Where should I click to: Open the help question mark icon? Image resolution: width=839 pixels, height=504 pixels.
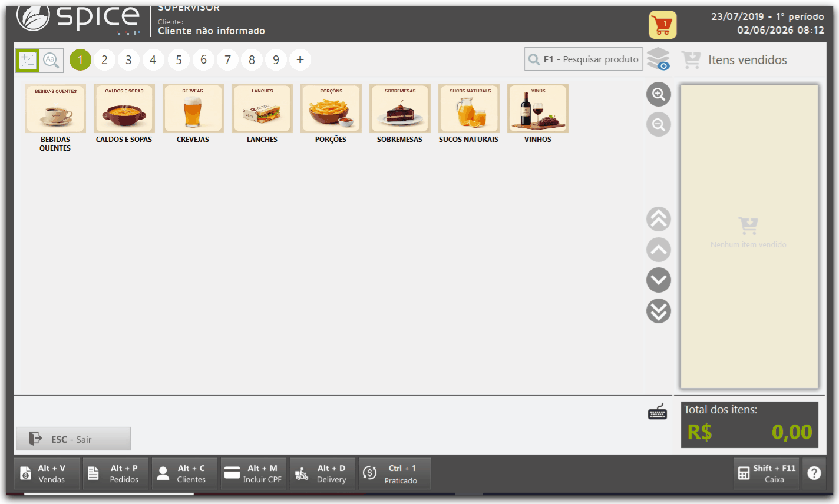tap(814, 473)
